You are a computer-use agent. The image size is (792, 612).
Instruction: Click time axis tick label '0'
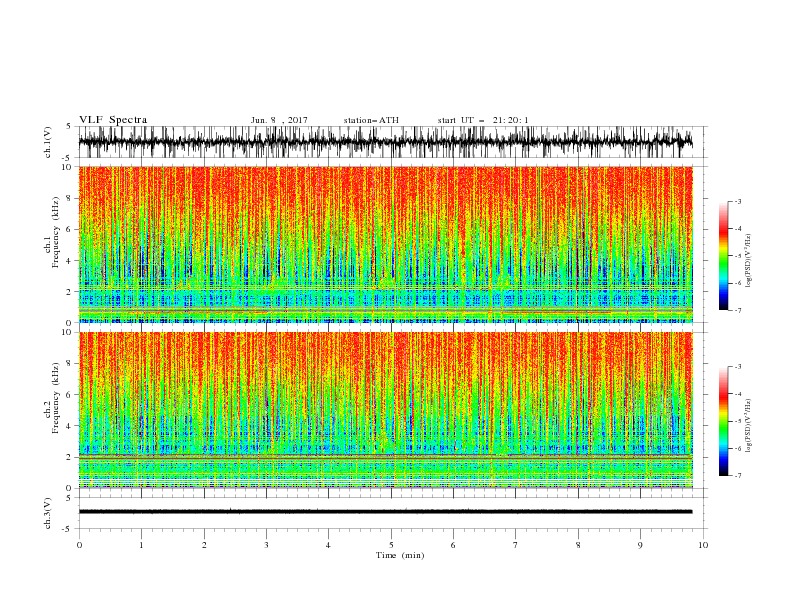[x=79, y=545]
